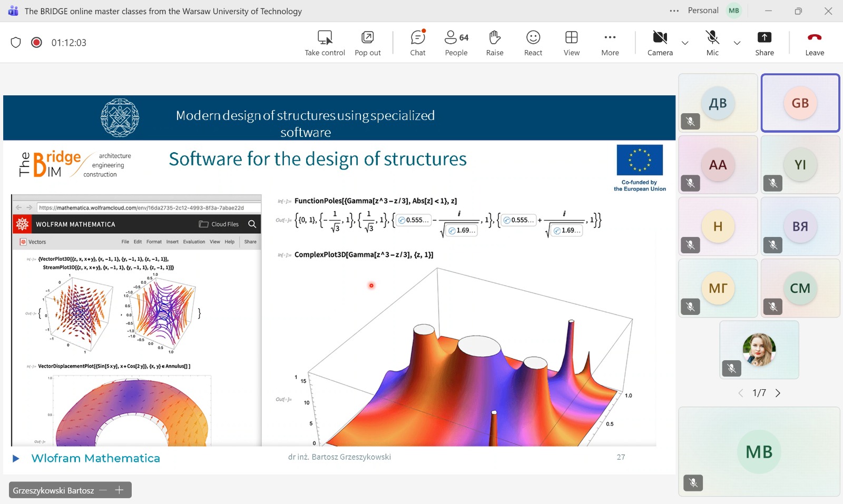Open the More actions menu
Screen dimensions: 843x504
pyautogui.click(x=610, y=43)
